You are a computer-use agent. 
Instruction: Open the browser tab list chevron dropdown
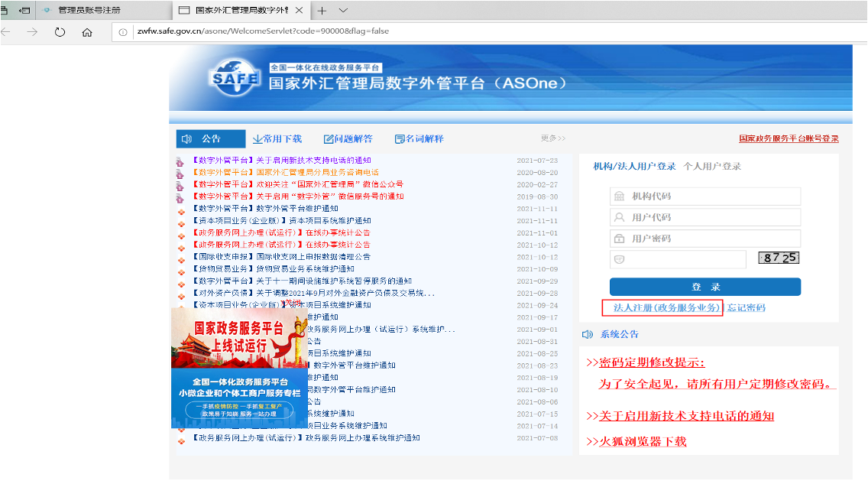point(342,11)
